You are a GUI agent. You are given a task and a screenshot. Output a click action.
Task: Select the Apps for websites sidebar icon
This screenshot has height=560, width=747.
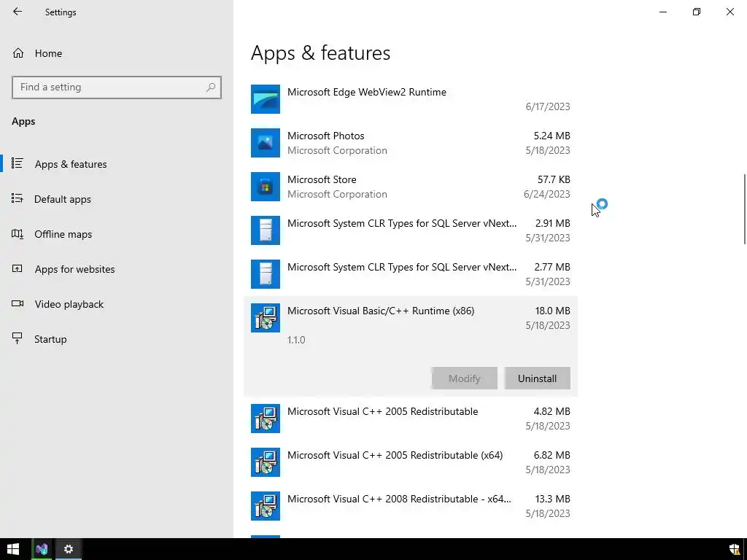pyautogui.click(x=18, y=268)
